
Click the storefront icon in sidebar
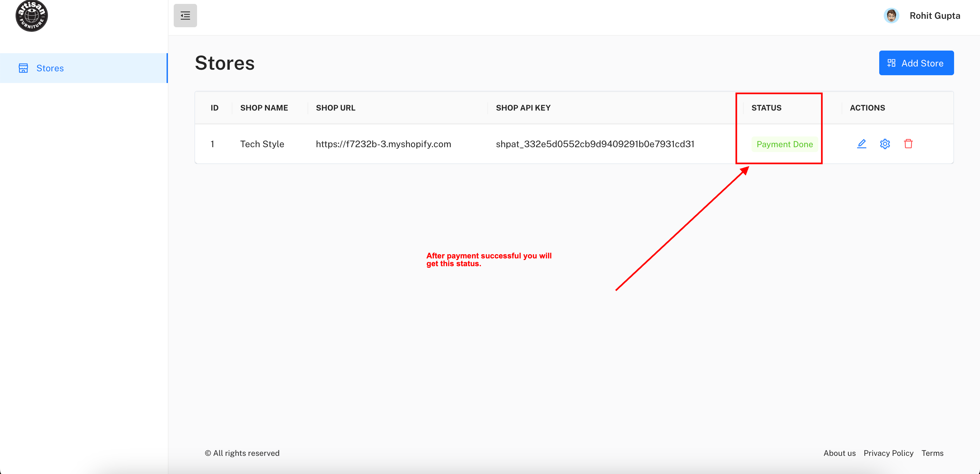(x=23, y=68)
